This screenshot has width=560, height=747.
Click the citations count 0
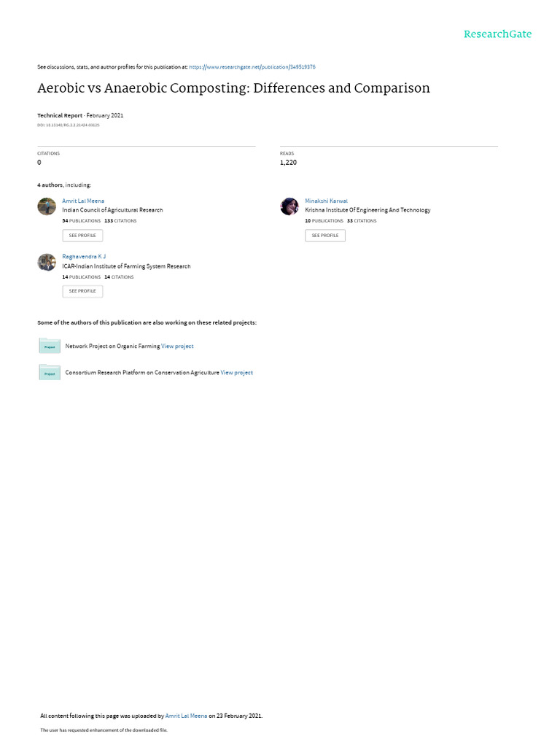(39, 163)
